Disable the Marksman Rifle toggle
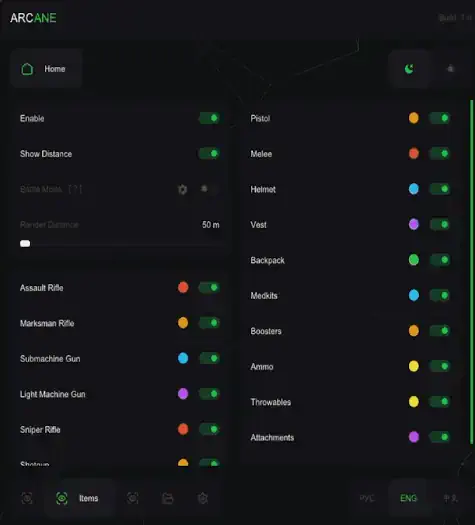Image resolution: width=475 pixels, height=525 pixels. (209, 323)
